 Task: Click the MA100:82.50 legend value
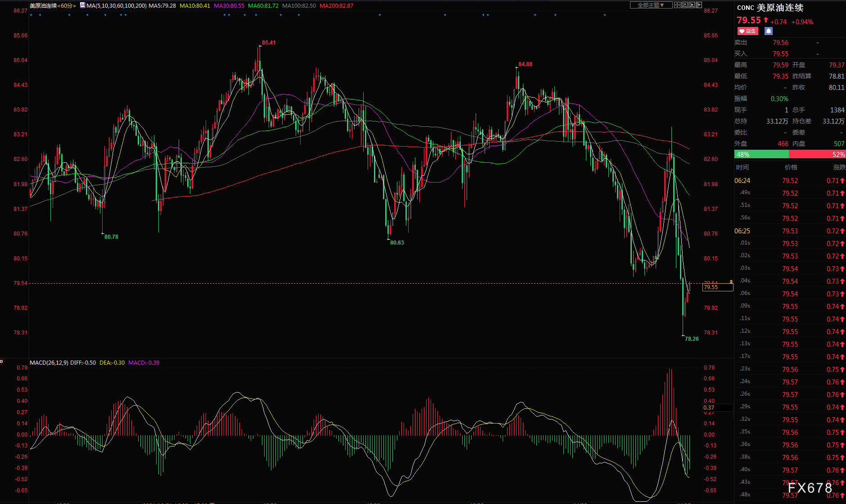click(299, 6)
